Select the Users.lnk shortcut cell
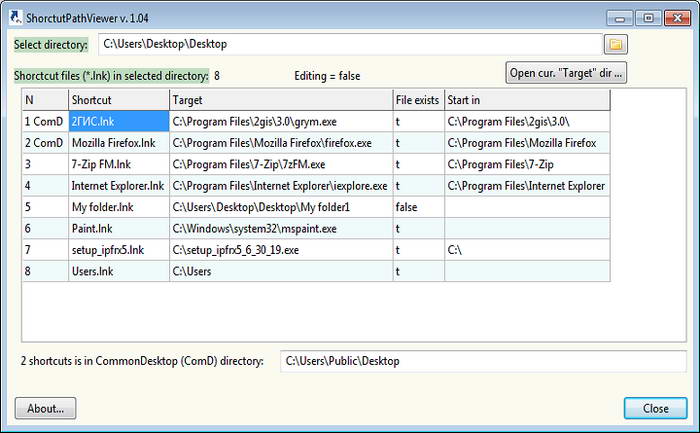700x433 pixels. tap(119, 271)
